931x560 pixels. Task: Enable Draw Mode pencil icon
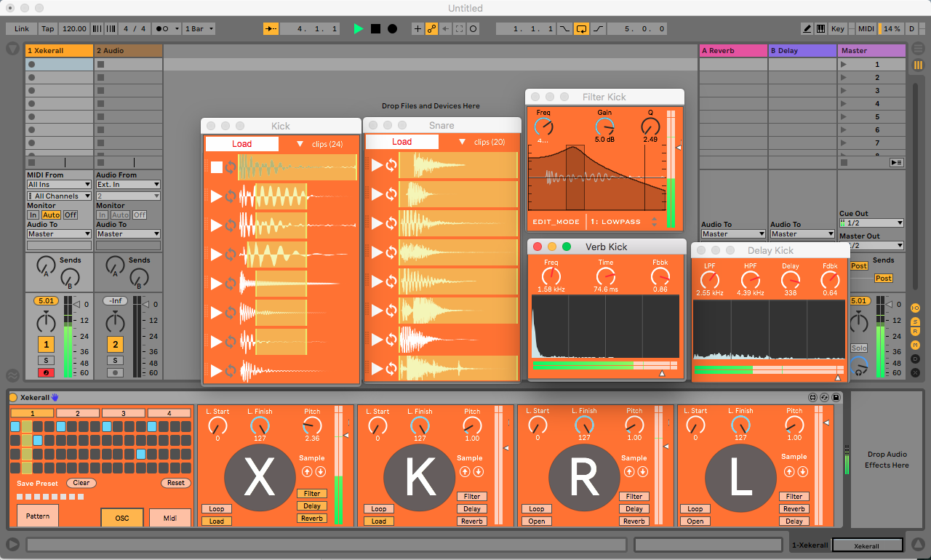pos(807,29)
